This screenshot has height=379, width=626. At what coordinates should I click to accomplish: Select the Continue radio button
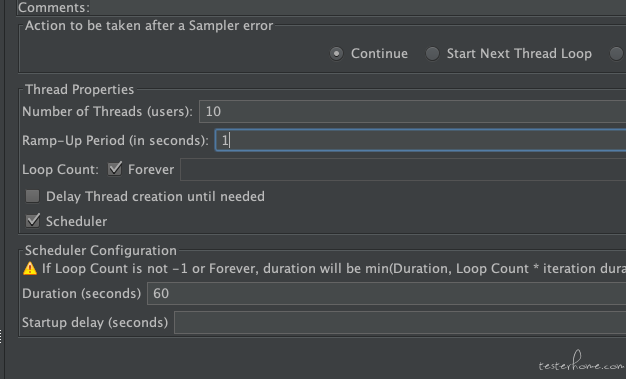[336, 54]
